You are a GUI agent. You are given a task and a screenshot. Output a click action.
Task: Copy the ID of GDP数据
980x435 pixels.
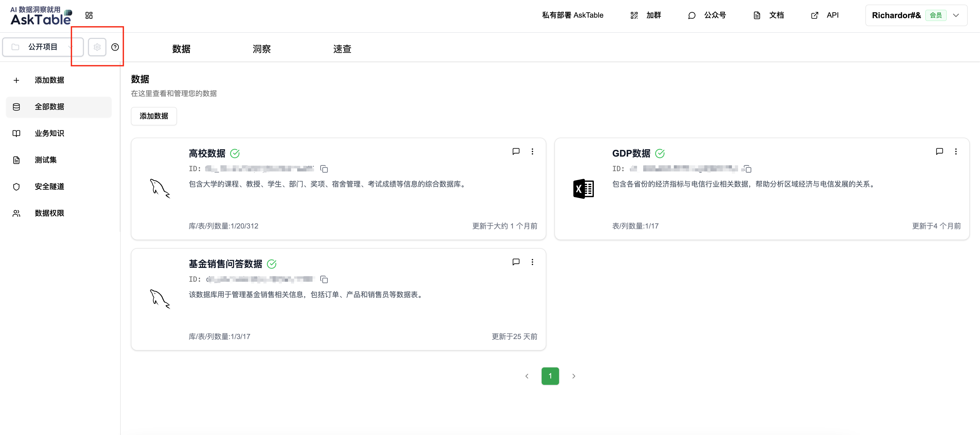point(748,169)
